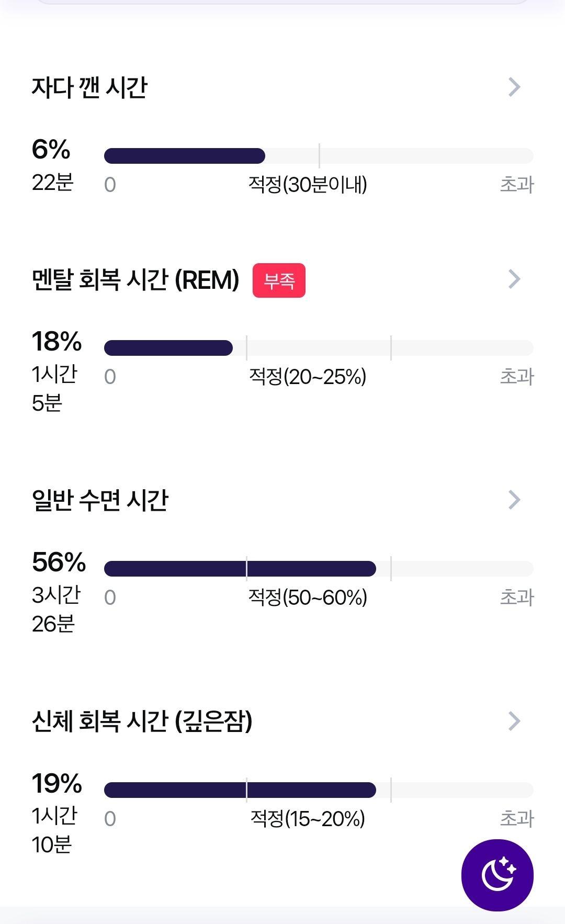Screen dimensions: 565x924
Task: Tap the purple moon floating button
Action: 497,875
